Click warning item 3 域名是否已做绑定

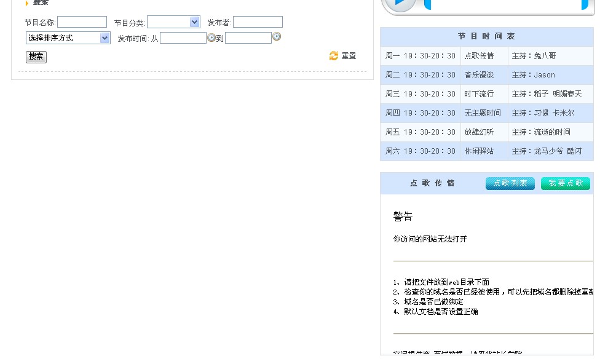pyautogui.click(x=428, y=301)
